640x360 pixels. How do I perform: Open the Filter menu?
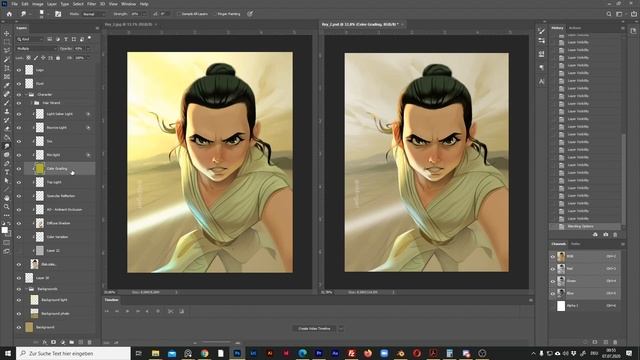[91, 4]
